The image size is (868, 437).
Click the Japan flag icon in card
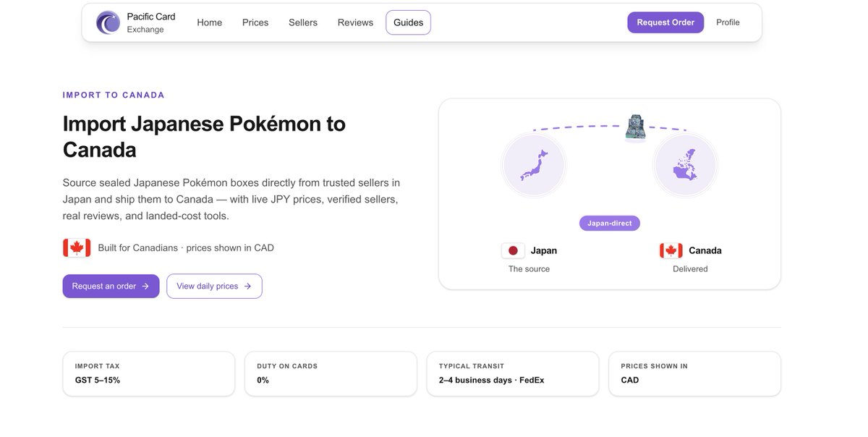[513, 250]
